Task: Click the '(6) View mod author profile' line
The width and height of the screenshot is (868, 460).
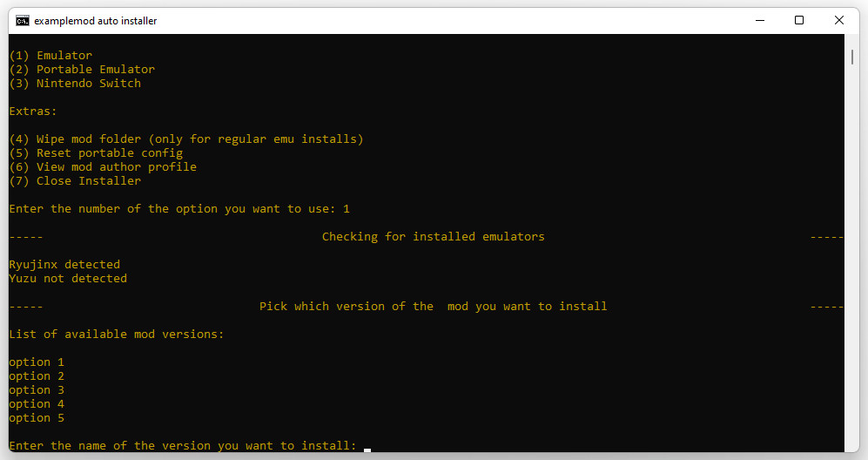Action: pyautogui.click(x=103, y=167)
